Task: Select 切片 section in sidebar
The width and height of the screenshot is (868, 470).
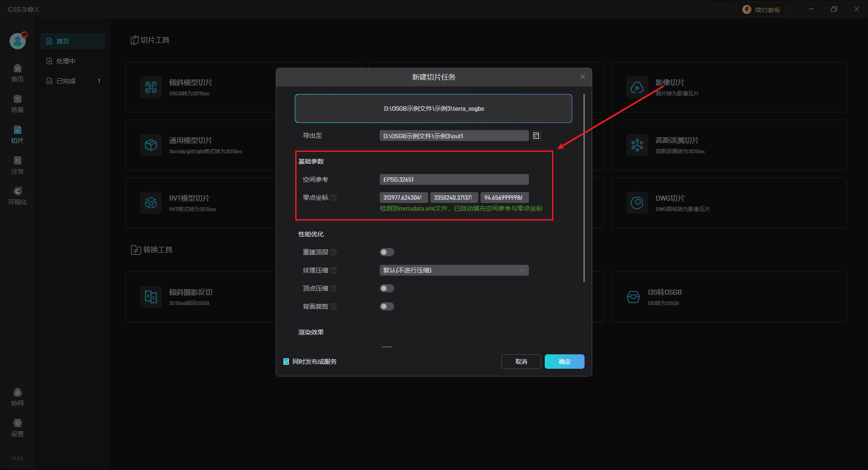Action: [x=17, y=135]
